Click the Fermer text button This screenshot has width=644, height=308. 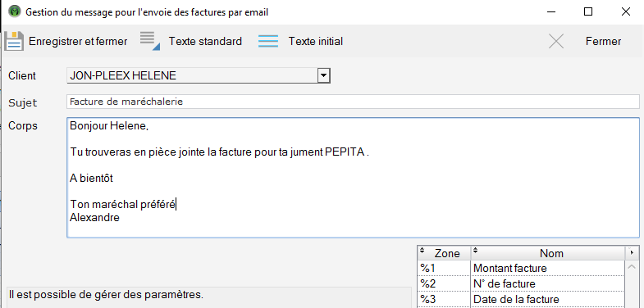pyautogui.click(x=603, y=42)
